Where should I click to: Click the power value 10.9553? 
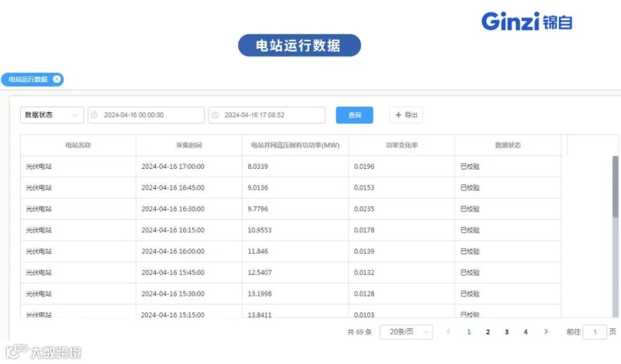pyautogui.click(x=259, y=230)
